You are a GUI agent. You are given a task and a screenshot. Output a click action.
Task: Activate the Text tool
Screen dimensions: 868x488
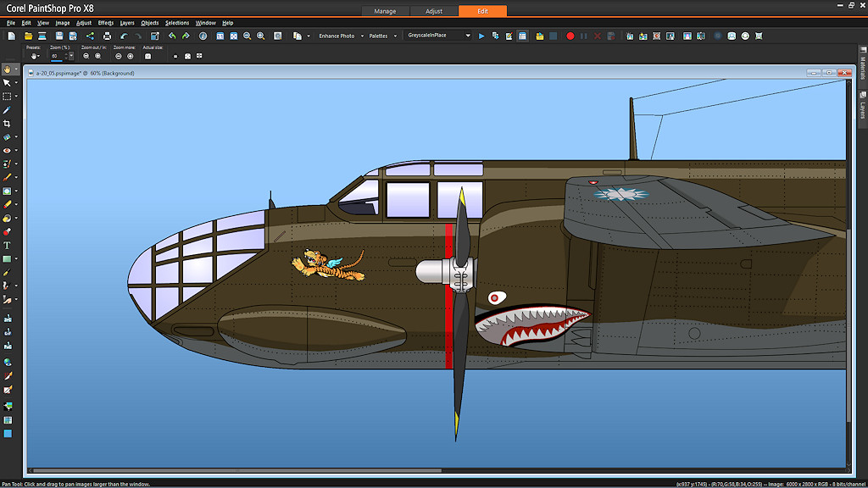(7, 245)
